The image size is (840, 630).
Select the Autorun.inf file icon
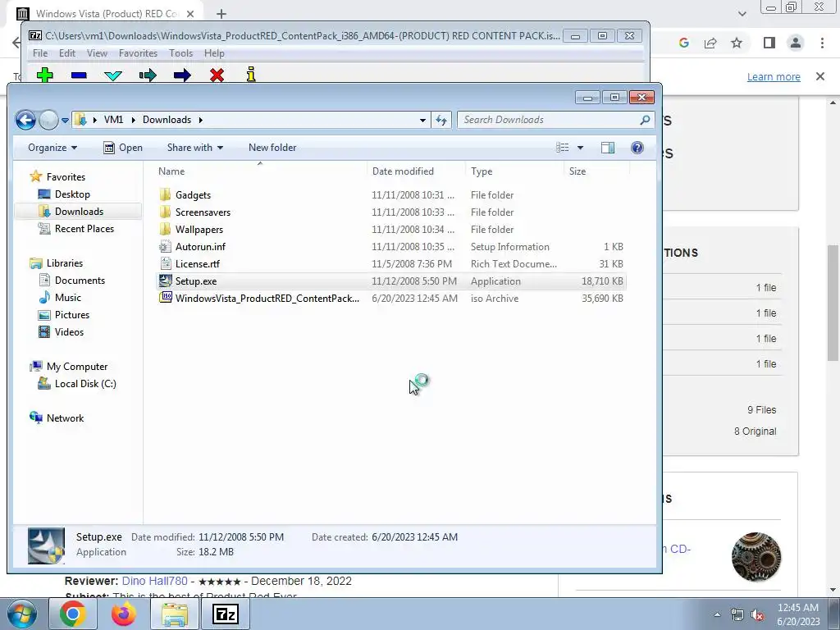click(166, 247)
